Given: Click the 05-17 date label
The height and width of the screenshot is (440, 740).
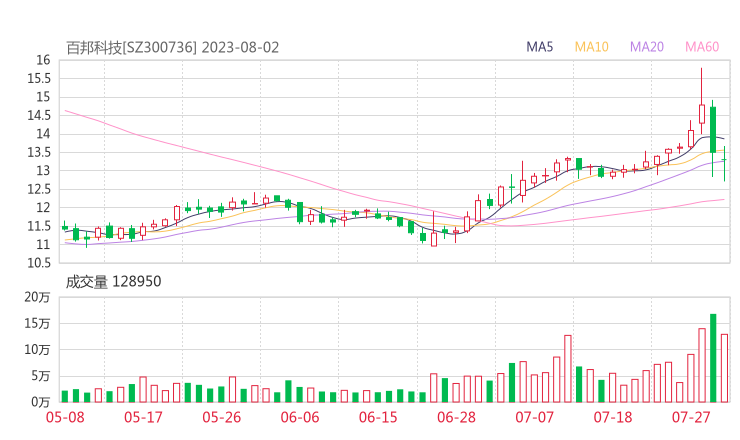Looking at the screenshot, I should (x=143, y=417).
